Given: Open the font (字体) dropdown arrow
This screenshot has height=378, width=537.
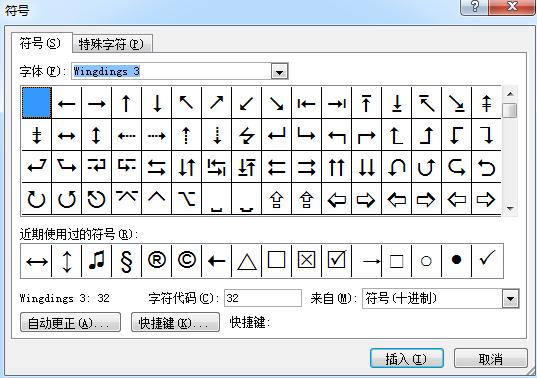Looking at the screenshot, I should [x=279, y=72].
